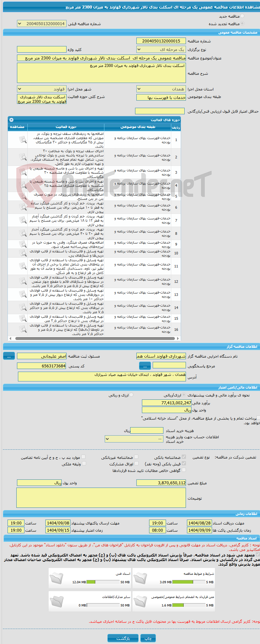Click the شرح مناقصه text area
The image size is (260, 644).
click(x=101, y=73)
